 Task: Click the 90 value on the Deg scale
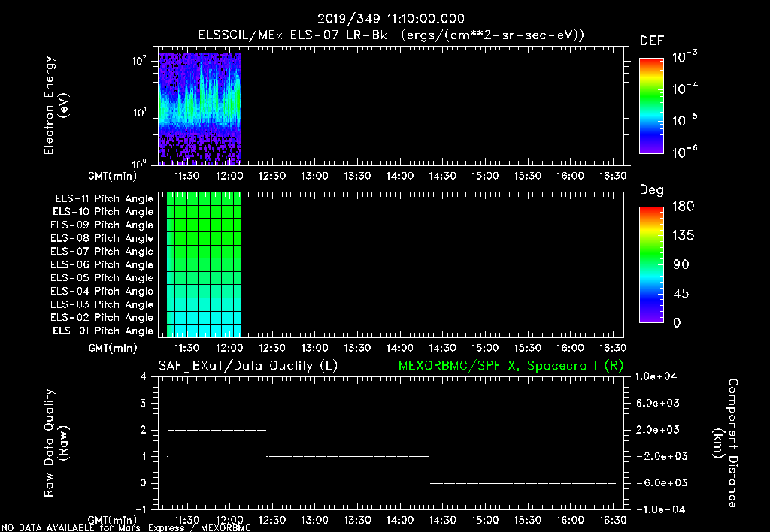(681, 264)
